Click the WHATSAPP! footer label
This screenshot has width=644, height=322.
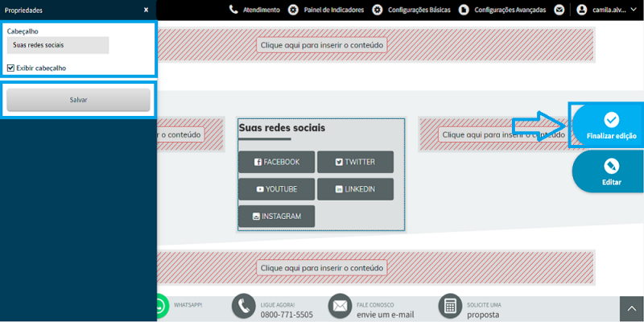click(x=188, y=305)
